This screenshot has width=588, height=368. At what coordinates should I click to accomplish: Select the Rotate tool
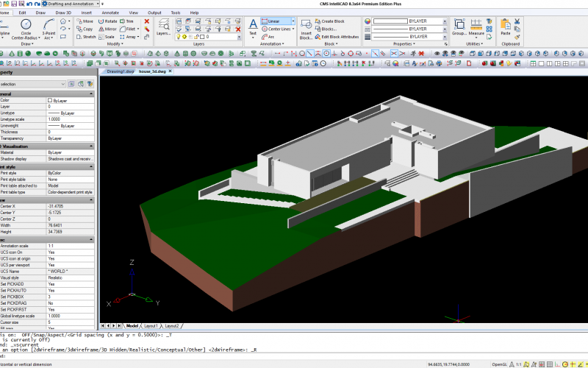point(107,21)
